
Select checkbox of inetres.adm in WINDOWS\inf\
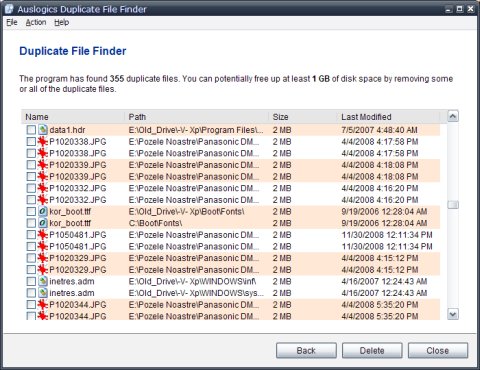coord(31,281)
